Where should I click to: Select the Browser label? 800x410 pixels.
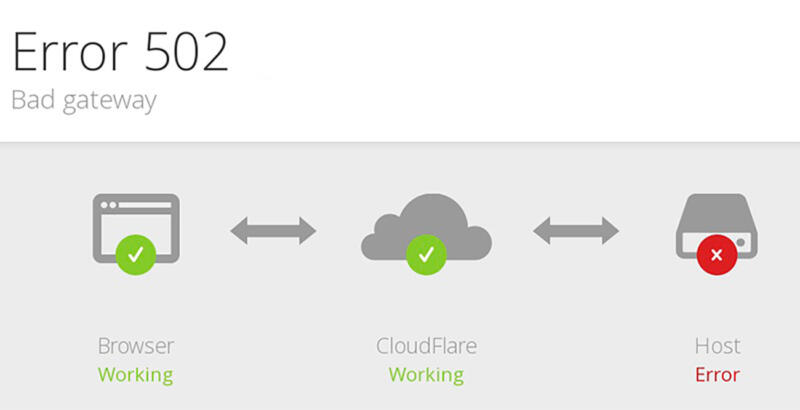click(136, 346)
